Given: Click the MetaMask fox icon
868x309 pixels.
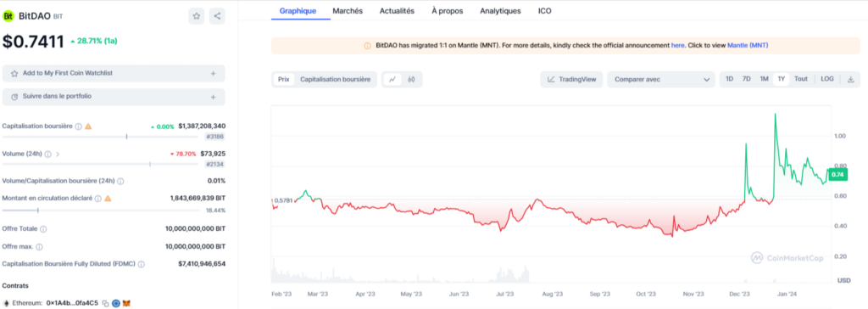Looking at the screenshot, I should 127,303.
